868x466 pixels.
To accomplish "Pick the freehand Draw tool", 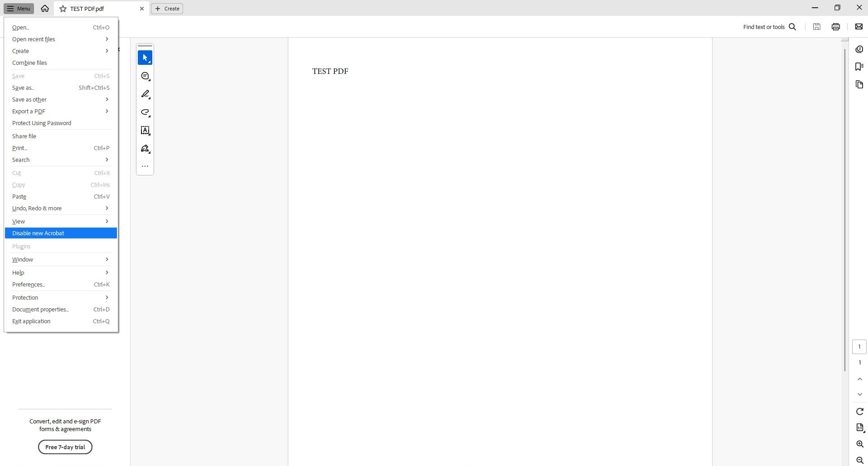I will pos(145,112).
